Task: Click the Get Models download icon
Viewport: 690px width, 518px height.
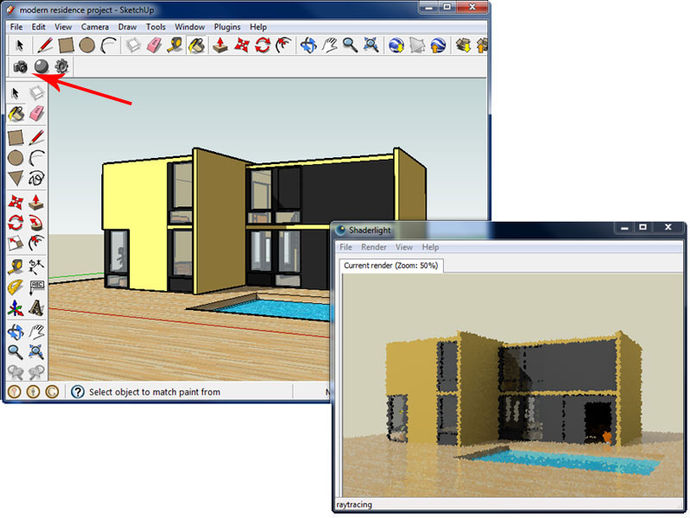Action: tap(463, 45)
